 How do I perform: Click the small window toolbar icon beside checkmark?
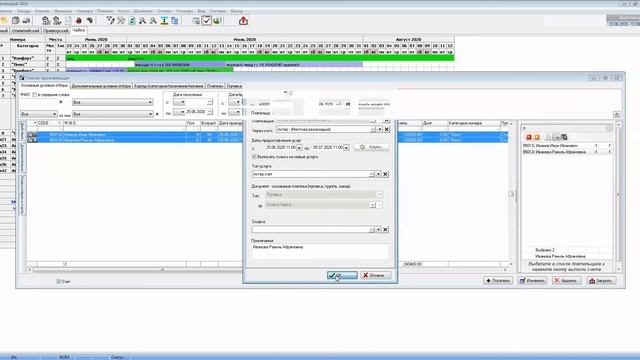coord(196,20)
